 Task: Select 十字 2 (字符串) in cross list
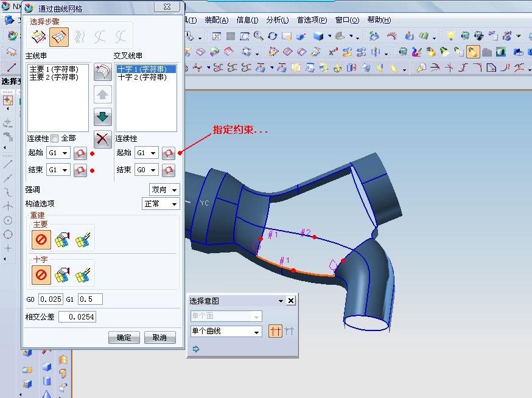click(142, 77)
